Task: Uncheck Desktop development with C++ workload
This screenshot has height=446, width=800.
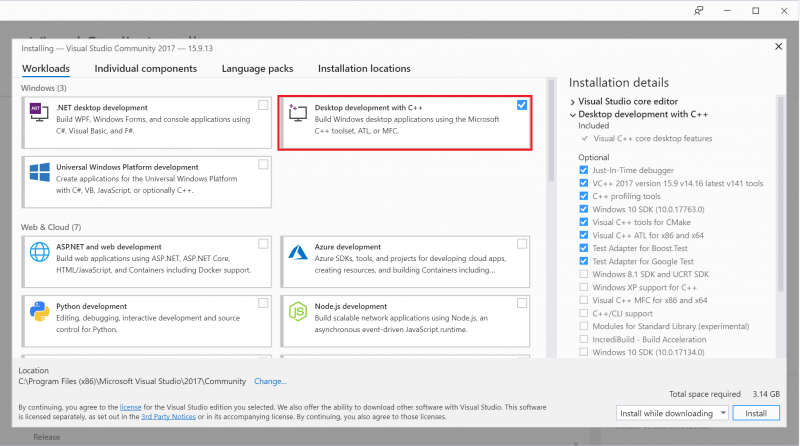Action: pyautogui.click(x=521, y=105)
